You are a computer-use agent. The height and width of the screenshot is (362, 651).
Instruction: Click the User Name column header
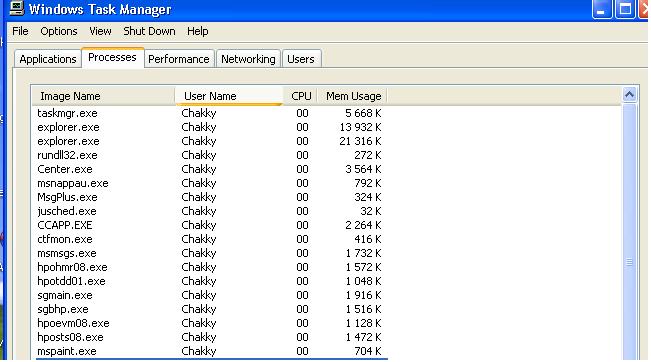tap(229, 96)
